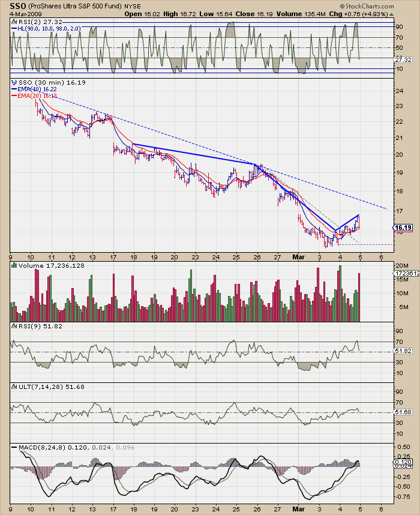Click the 24 price level on right axis
The width and height of the screenshot is (420, 515).
(400, 91)
